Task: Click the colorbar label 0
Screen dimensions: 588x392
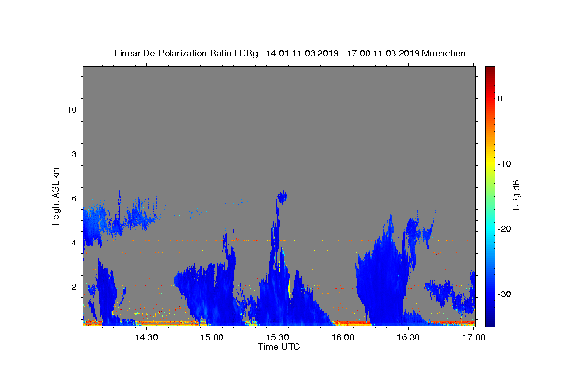Action: (x=500, y=98)
